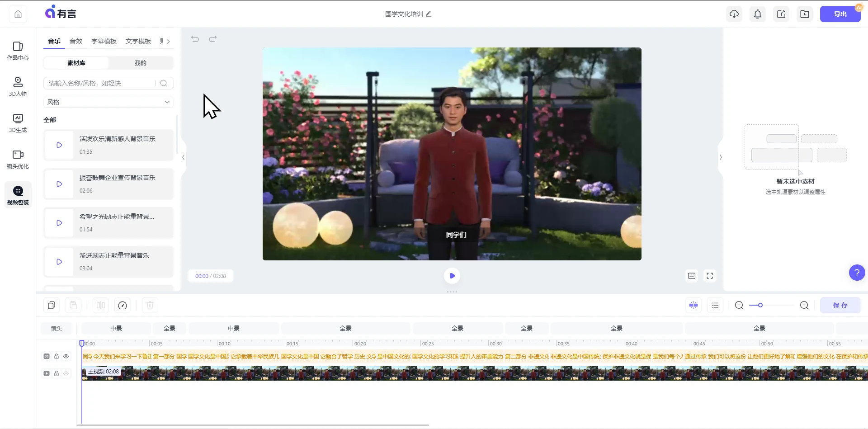868x429 pixels.
Task: Click the 00:30 ruler mark
Action: [495, 344]
